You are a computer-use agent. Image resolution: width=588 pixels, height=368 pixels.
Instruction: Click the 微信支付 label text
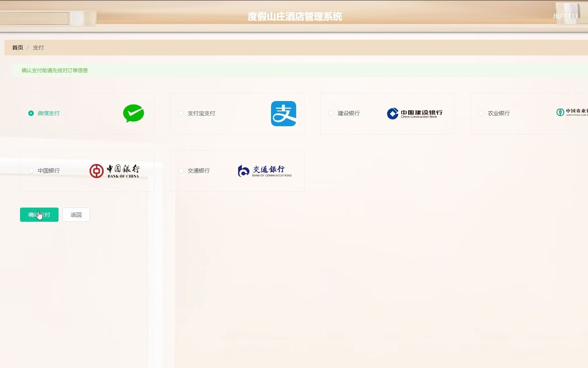[49, 113]
